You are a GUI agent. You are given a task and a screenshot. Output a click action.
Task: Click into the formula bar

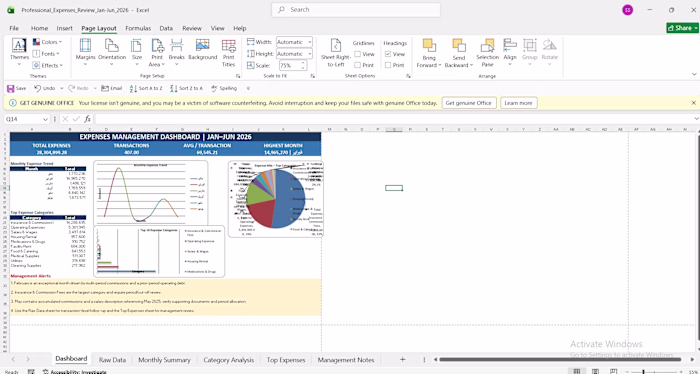393,119
